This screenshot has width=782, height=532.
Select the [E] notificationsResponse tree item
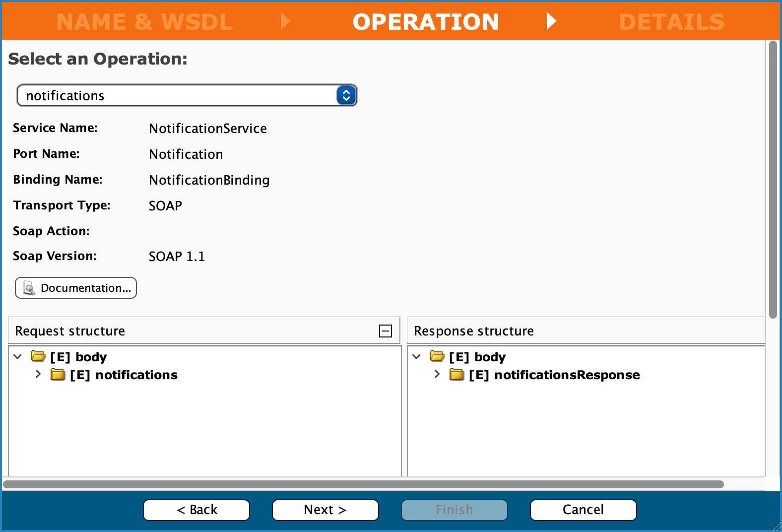click(555, 375)
